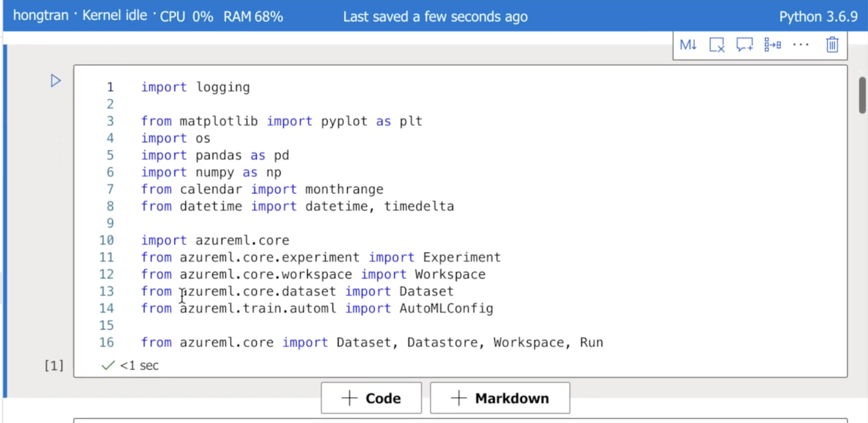Add a new Code cell

coord(371,398)
